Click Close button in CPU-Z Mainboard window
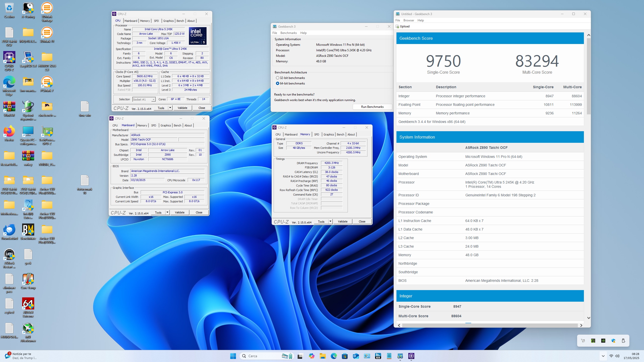Screen dimensions: 644x362 pyautogui.click(x=199, y=212)
